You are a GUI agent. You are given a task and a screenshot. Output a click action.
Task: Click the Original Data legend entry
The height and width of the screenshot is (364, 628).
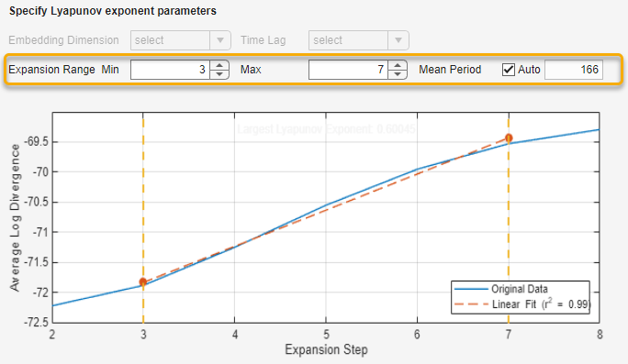point(501,289)
